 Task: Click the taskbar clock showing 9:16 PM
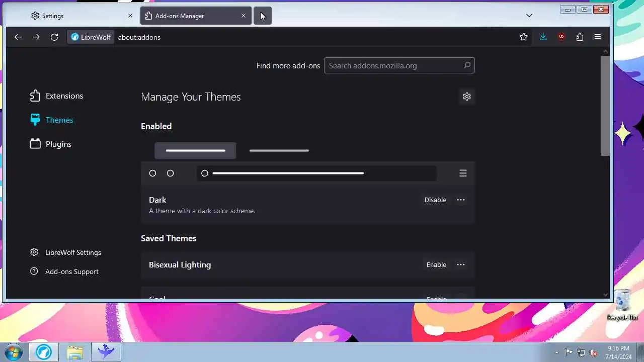pyautogui.click(x=618, y=352)
